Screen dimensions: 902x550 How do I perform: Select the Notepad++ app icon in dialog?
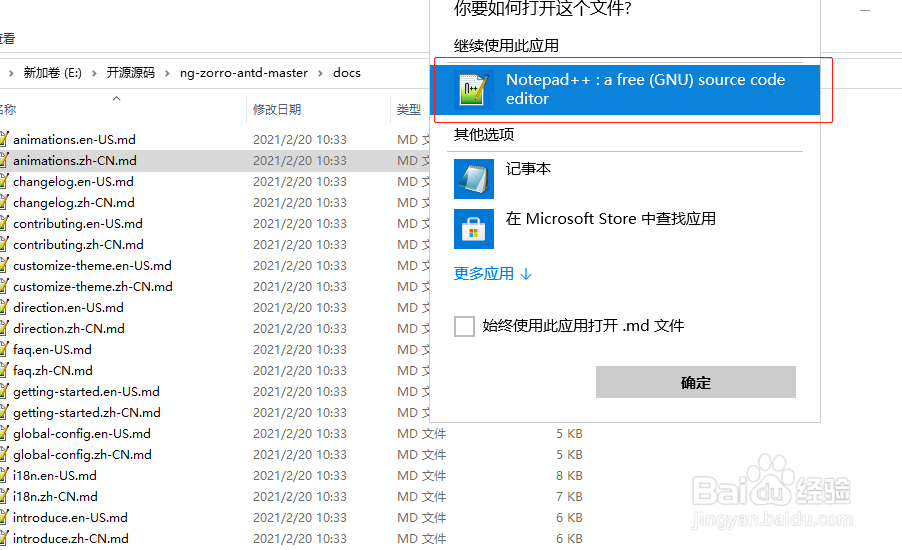coord(473,90)
